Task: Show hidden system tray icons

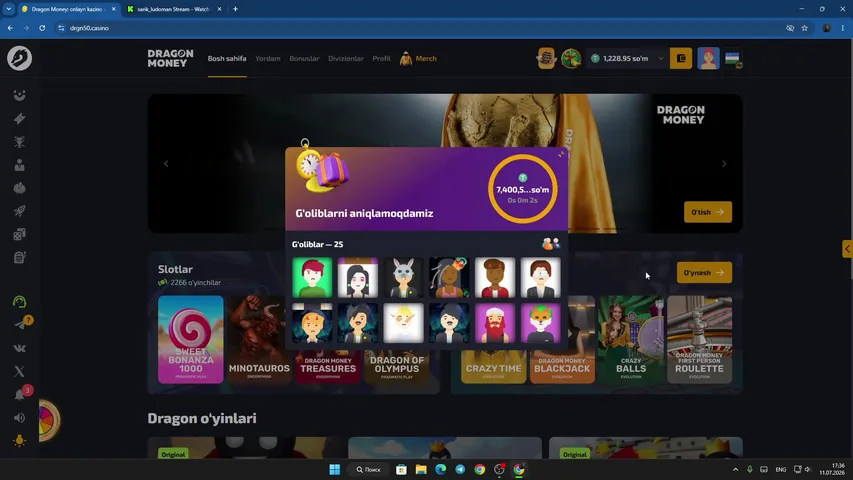Action: pyautogui.click(x=735, y=469)
